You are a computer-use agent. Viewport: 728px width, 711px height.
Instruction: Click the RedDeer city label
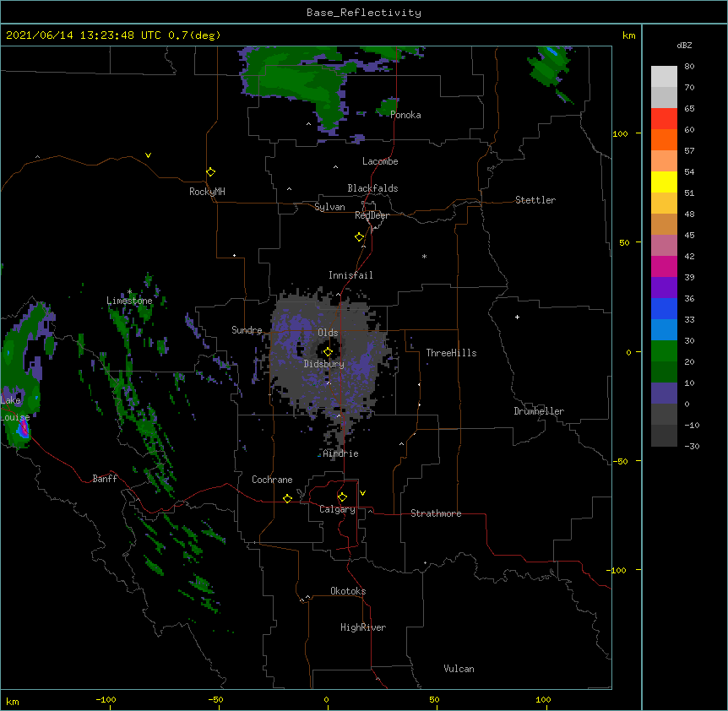(372, 215)
